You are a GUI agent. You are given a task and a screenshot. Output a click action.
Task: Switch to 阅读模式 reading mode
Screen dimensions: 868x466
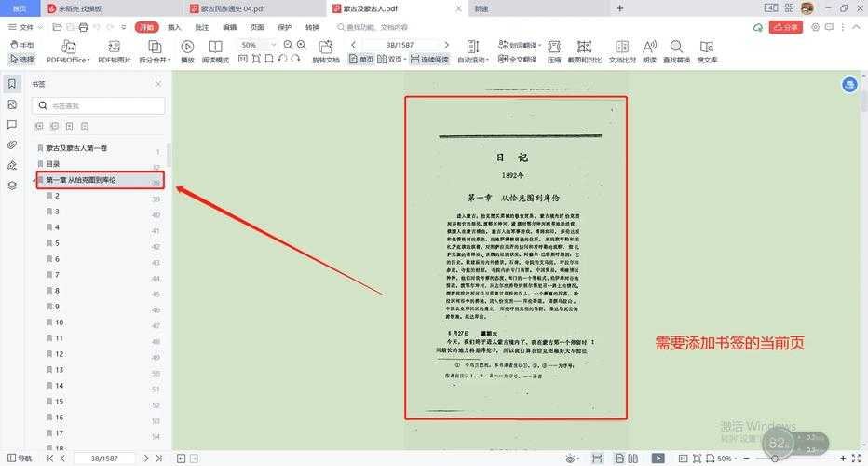click(x=215, y=52)
